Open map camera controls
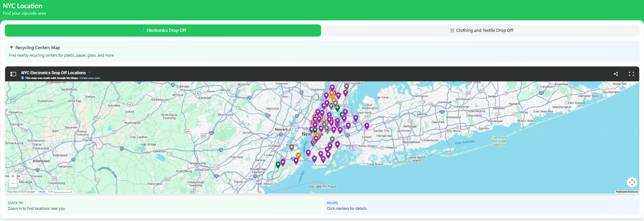The height and width of the screenshot is (221, 644). [x=632, y=182]
